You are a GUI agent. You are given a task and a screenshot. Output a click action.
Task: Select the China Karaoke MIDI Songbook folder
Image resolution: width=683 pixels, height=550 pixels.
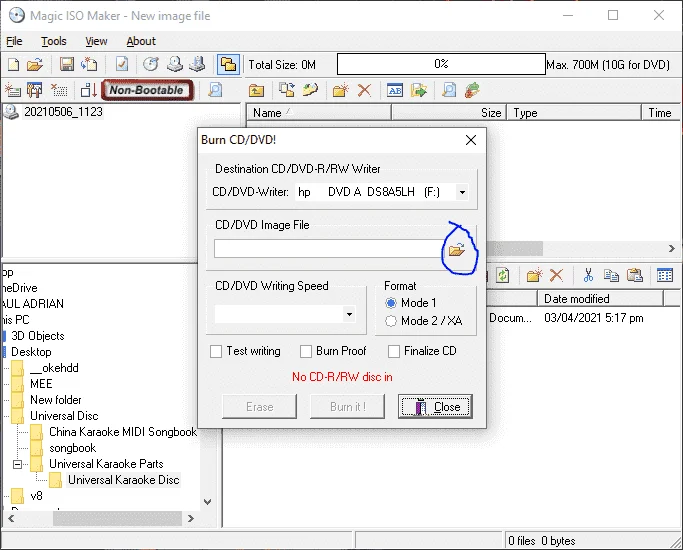[123, 432]
